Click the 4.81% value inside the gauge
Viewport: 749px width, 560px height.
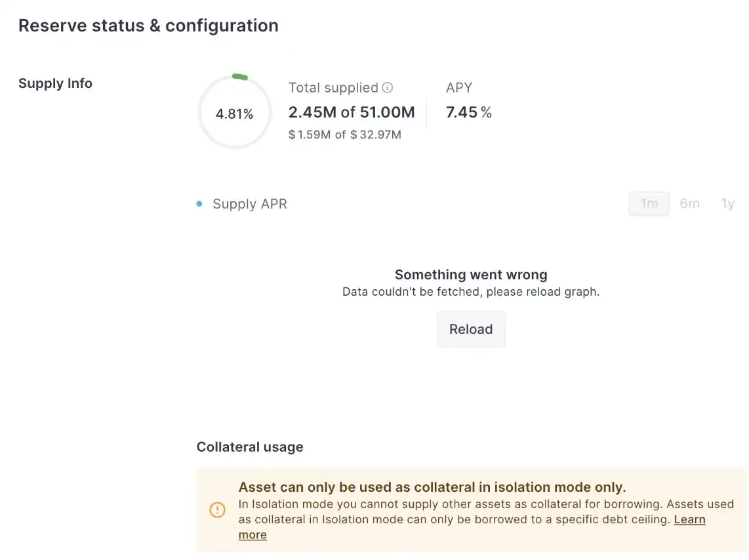(x=234, y=114)
